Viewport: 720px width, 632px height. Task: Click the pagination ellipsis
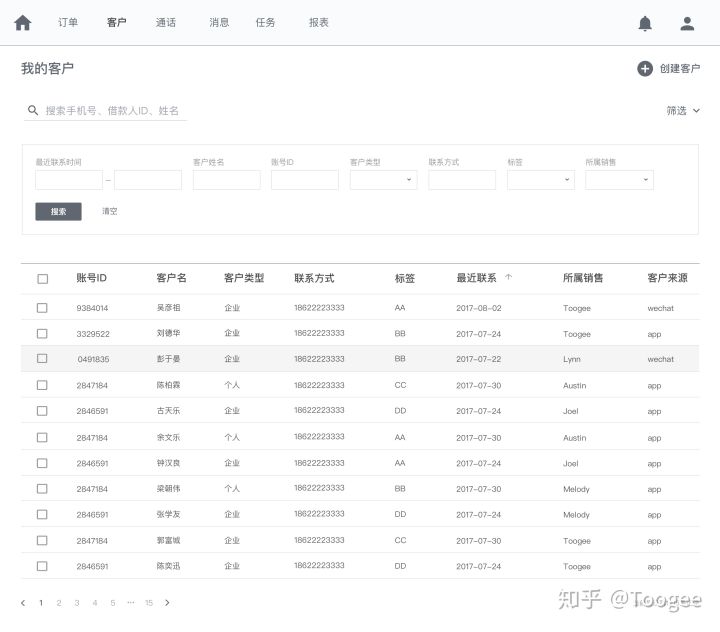(x=131, y=603)
